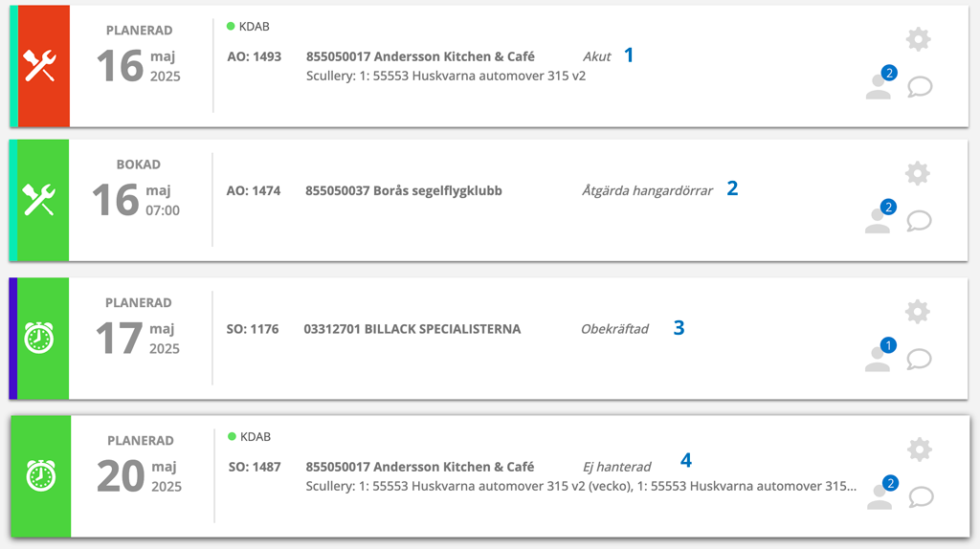This screenshot has width=980, height=549.
Task: View assigned person on BILLACK SPECIALISTERNA order
Action: (x=880, y=355)
